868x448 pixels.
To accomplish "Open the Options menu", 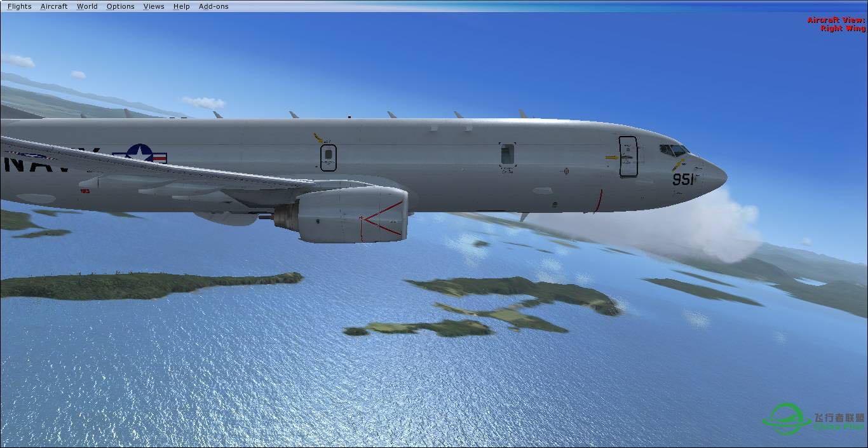I will click(120, 6).
